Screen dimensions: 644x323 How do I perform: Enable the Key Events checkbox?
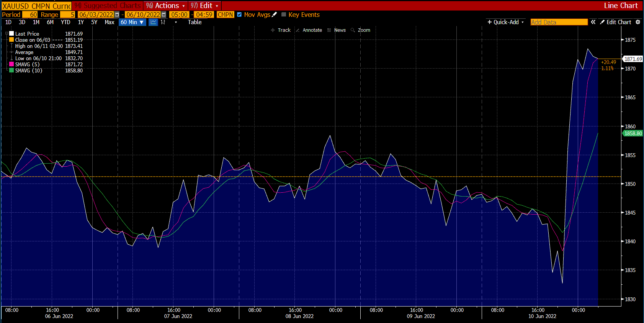pyautogui.click(x=284, y=15)
